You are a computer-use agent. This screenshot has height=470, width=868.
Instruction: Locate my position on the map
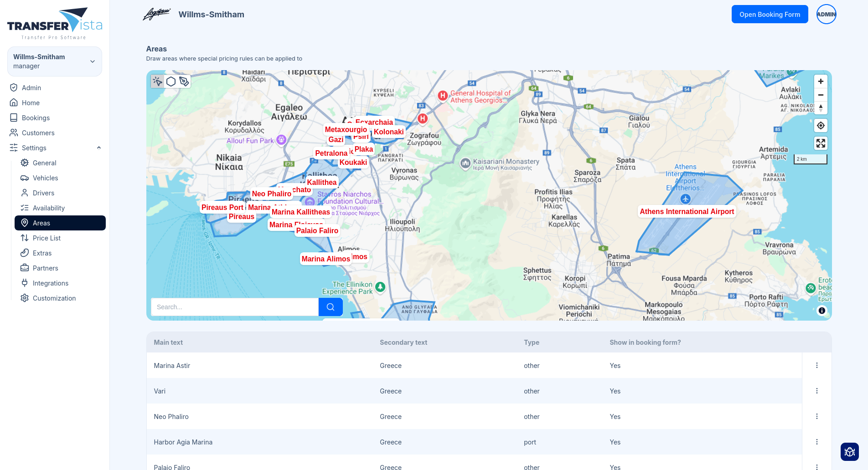821,126
